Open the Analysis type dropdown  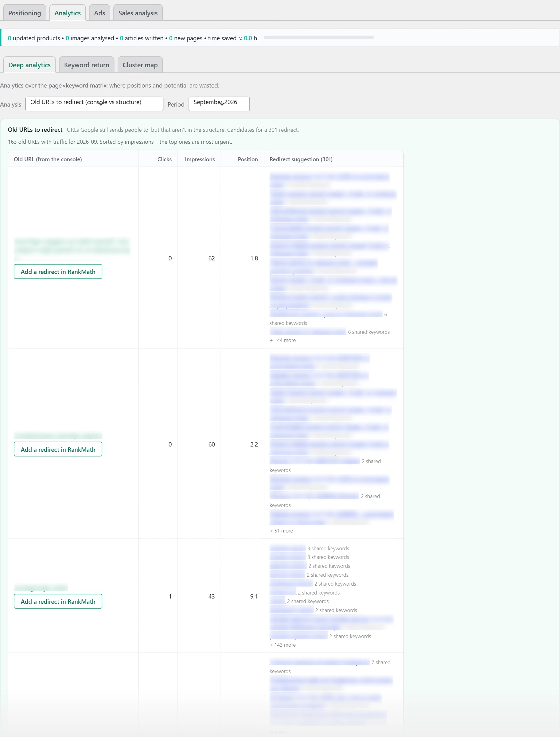tap(94, 104)
